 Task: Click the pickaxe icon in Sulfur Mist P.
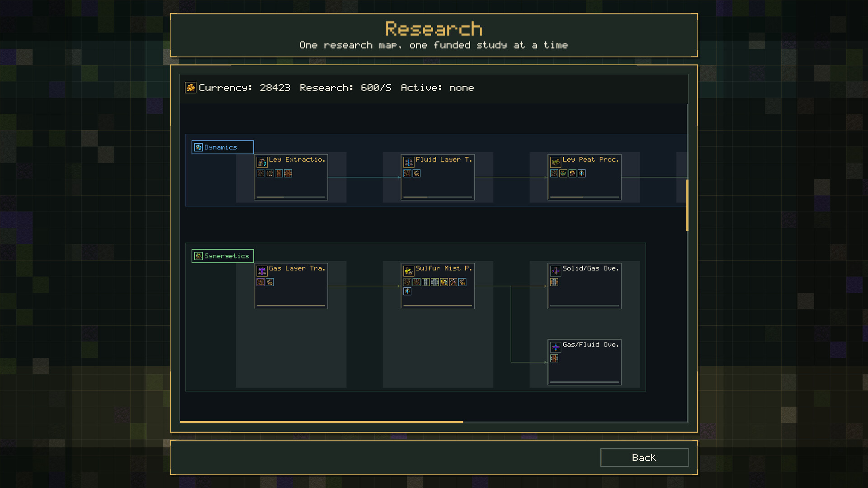(x=453, y=282)
